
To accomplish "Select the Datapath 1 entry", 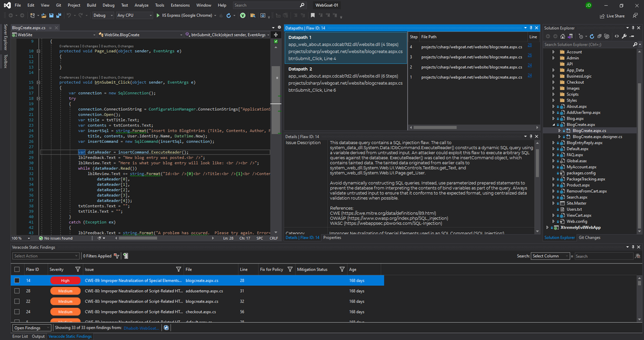I will pos(345,48).
